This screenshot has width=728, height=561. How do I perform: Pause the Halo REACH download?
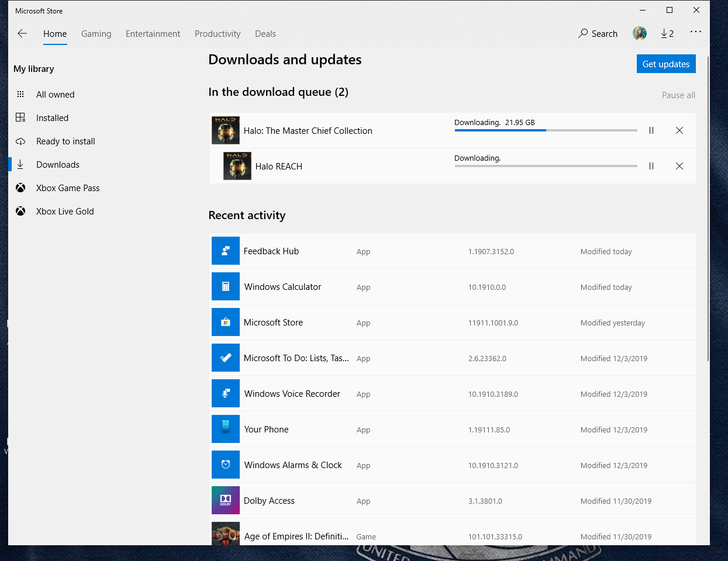pyautogui.click(x=651, y=166)
